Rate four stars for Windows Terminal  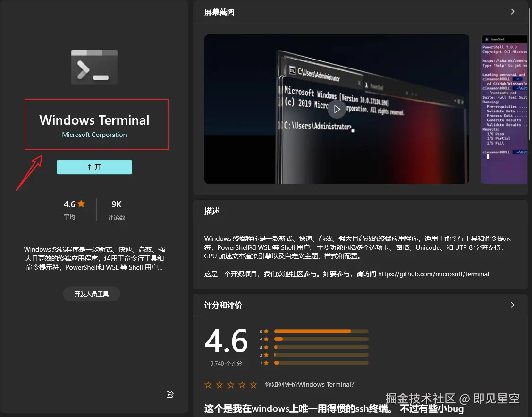coord(242,384)
